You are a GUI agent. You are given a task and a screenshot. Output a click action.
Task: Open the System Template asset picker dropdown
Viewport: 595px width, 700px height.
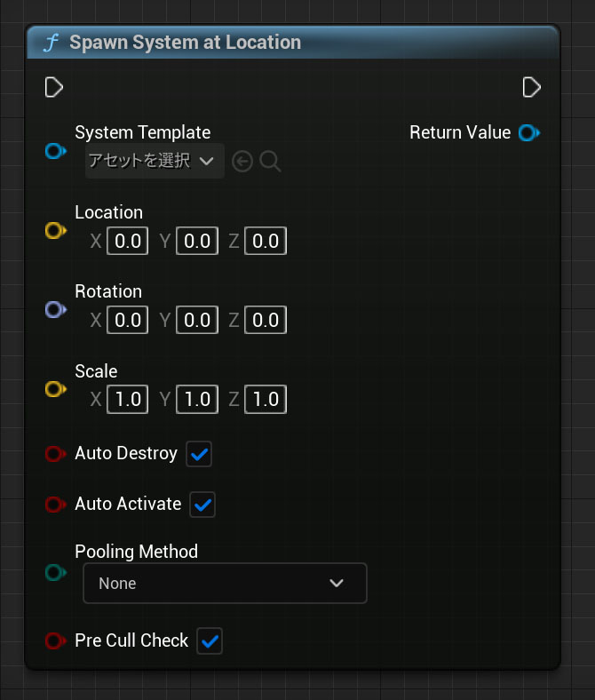point(154,162)
